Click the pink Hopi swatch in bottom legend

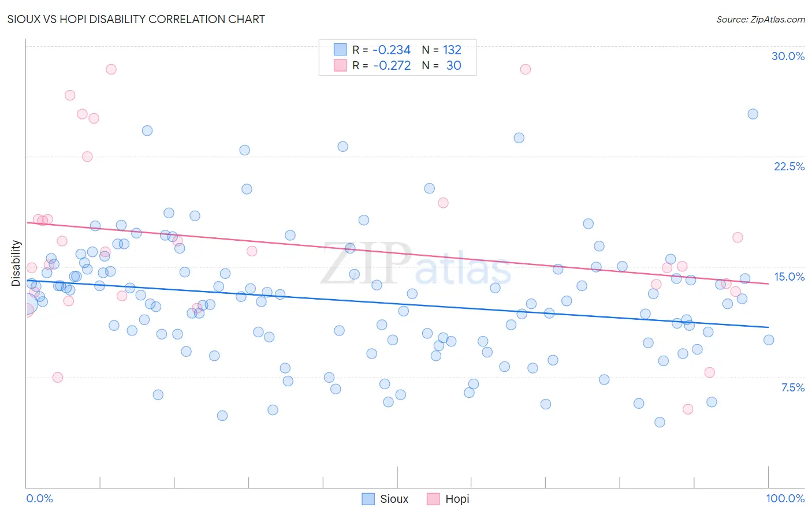(434, 499)
